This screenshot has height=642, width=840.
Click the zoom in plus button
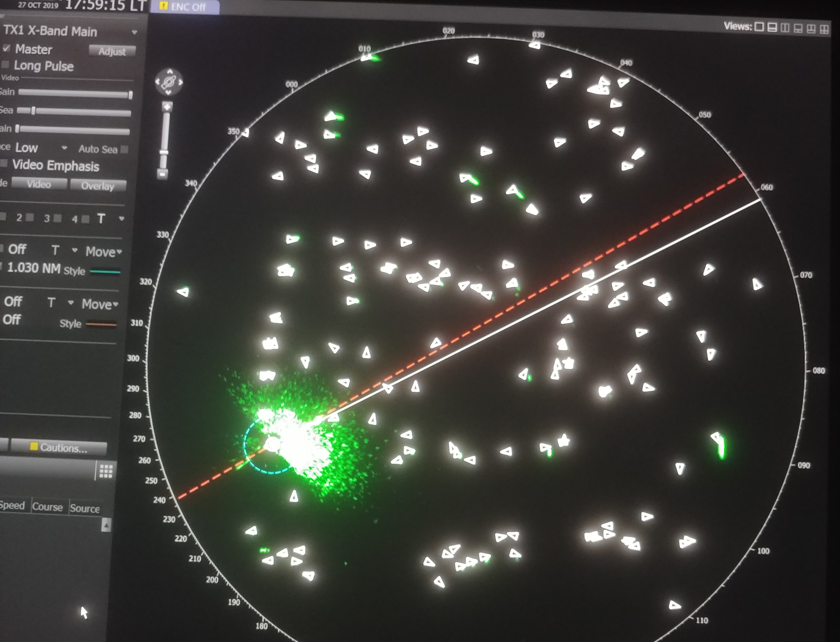point(167,107)
